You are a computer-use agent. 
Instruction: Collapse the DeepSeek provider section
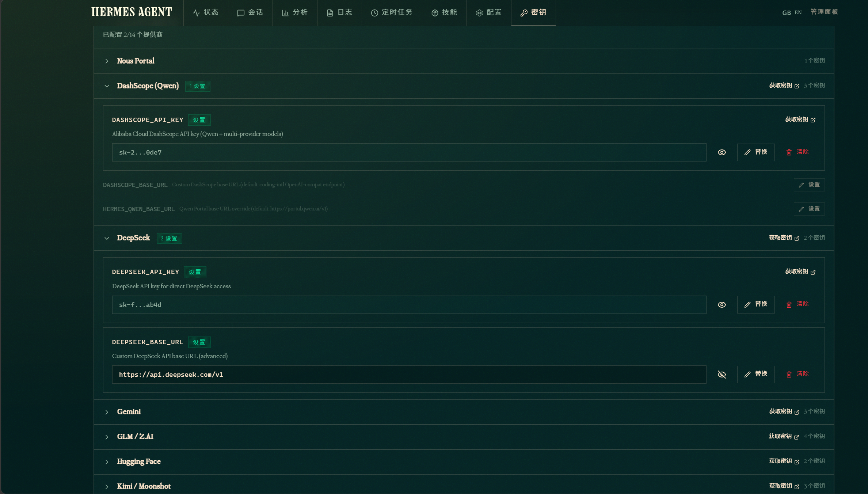click(107, 238)
